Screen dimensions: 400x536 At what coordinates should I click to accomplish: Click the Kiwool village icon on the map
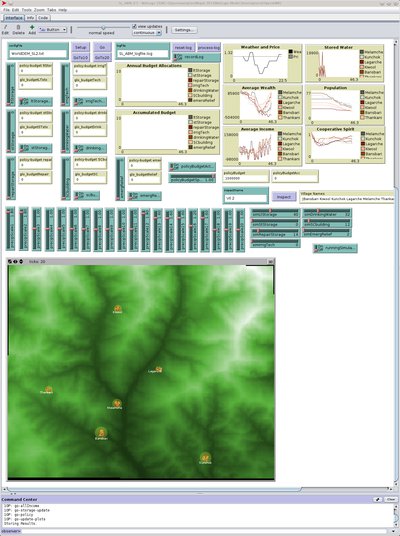(118, 309)
